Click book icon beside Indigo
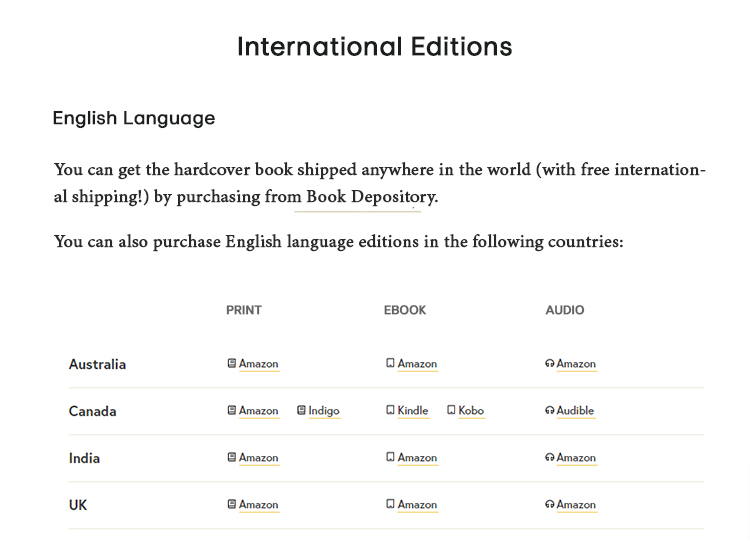750x557 pixels. [x=301, y=410]
